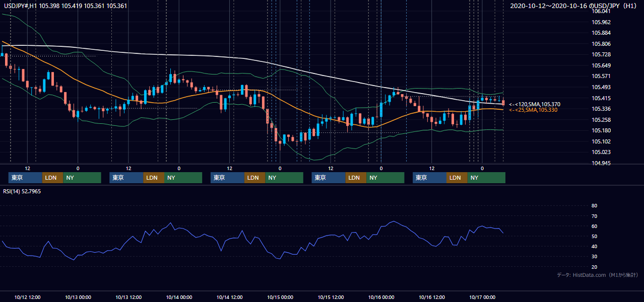Click the RSI 60 axis value

[594, 226]
